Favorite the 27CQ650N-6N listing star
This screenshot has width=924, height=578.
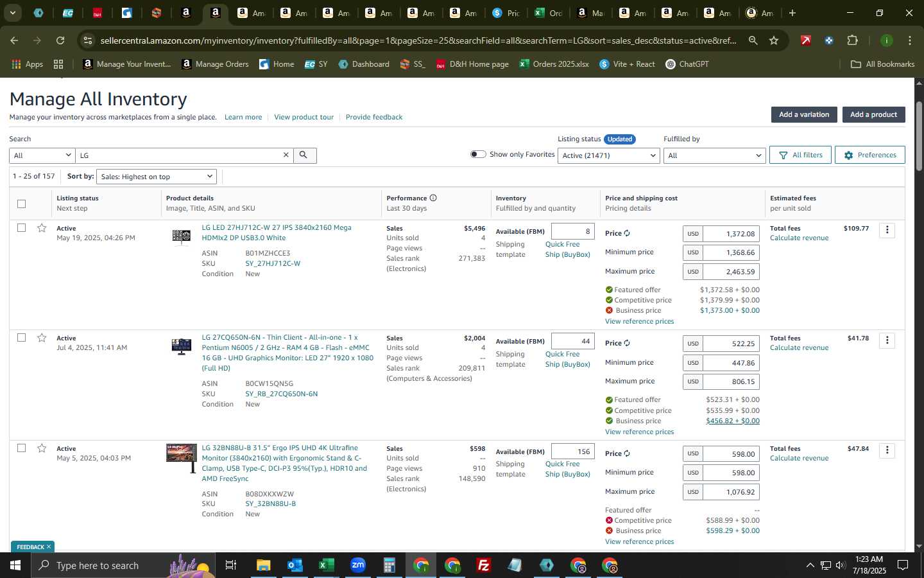pyautogui.click(x=42, y=338)
